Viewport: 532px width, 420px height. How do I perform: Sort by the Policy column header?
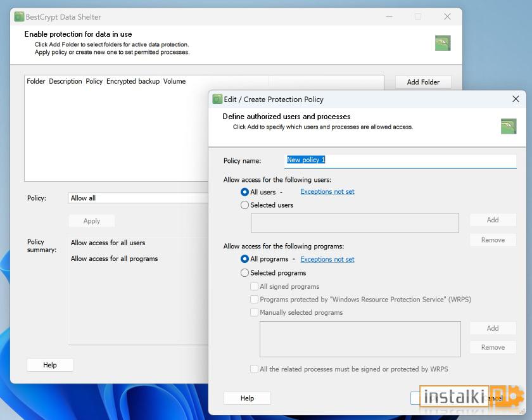click(x=94, y=81)
